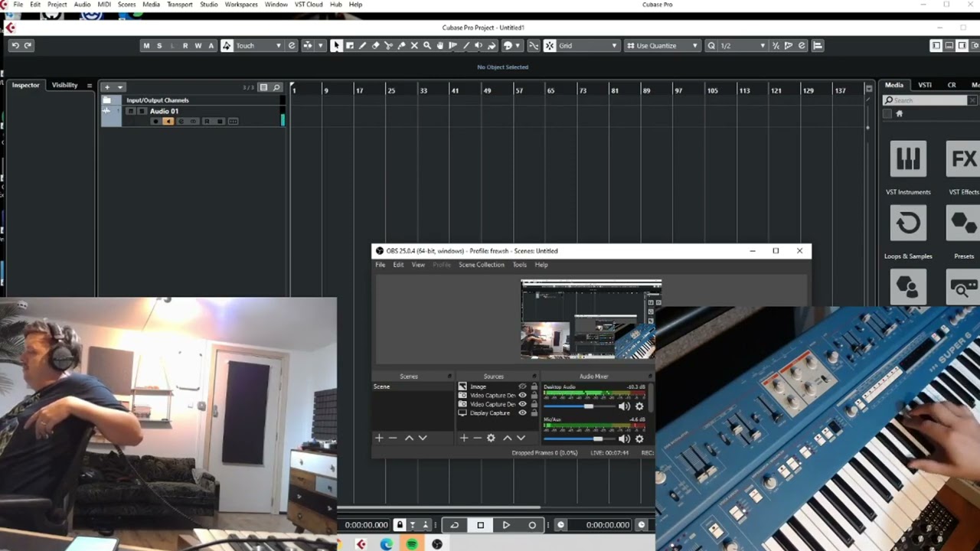Select the Erase tool
Screen dimensions: 980x551
tap(375, 46)
